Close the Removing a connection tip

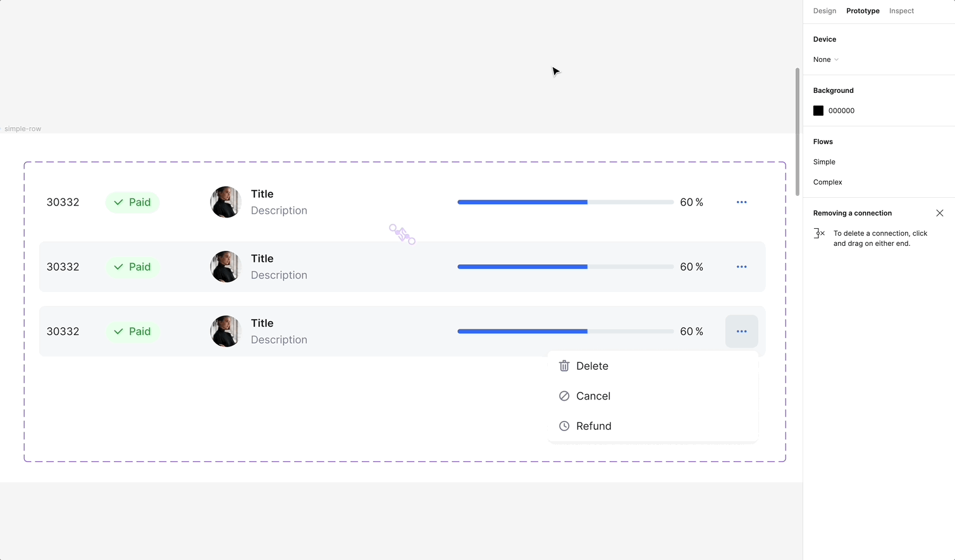click(x=939, y=213)
